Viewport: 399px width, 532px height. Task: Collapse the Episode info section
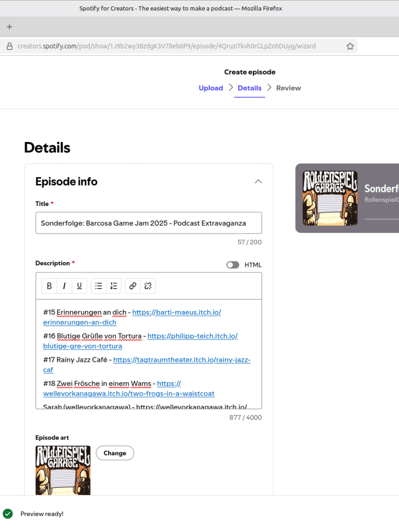(x=258, y=181)
